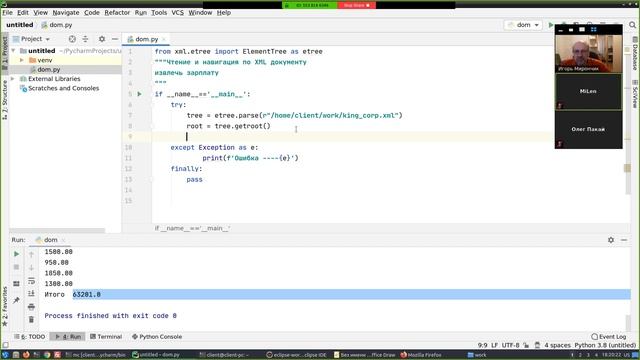Toggle scroll to end in Run console
Image resolution: width=640 pixels, height=360 pixels.
[31, 293]
